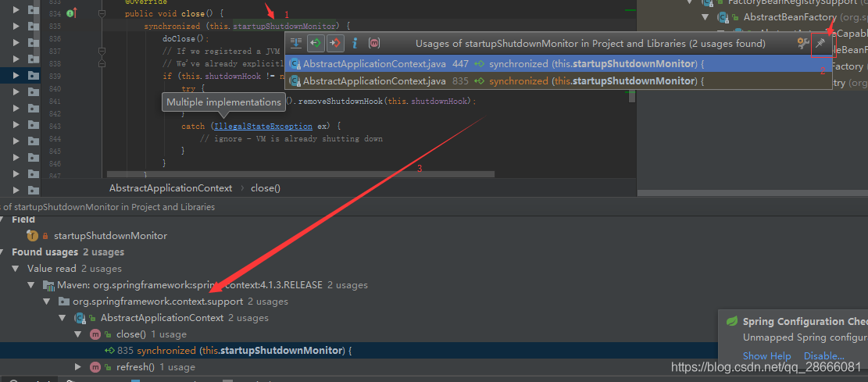Viewport: 868px width, 382px height.
Task: Click the close() breadcrumb item
Action: point(266,188)
